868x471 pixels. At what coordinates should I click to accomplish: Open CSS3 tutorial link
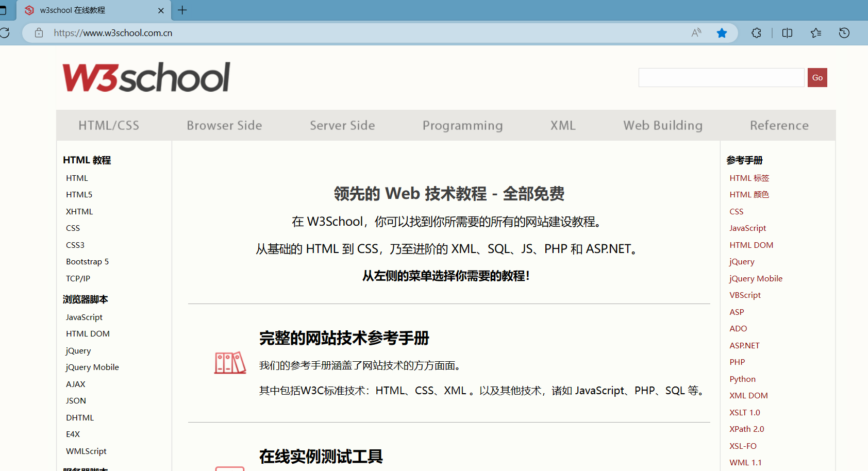(x=75, y=245)
